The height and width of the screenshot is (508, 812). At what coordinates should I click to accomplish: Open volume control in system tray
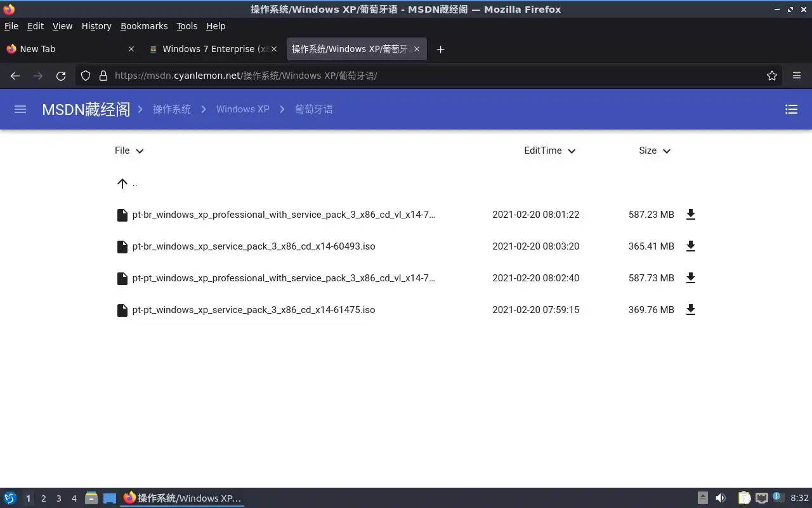[x=721, y=498]
